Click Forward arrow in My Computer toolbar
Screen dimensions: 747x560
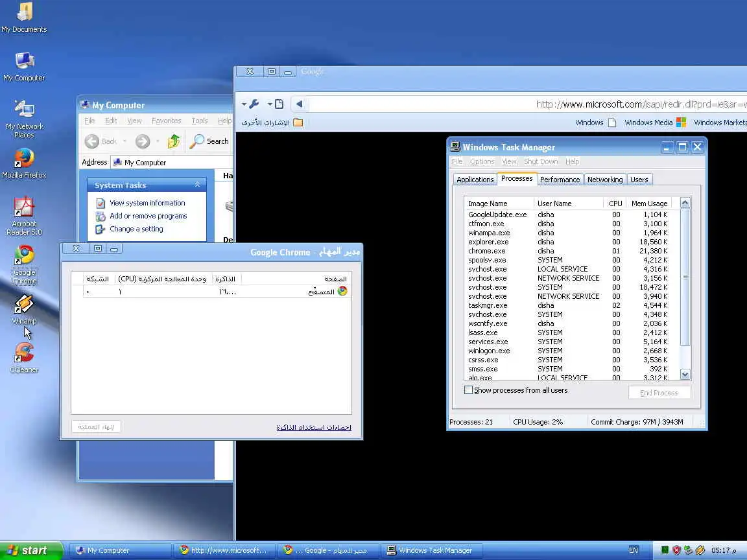pos(143,141)
